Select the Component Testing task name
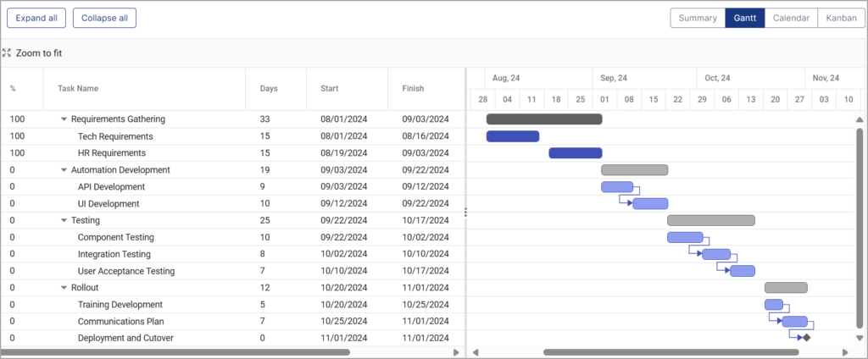Image resolution: width=868 pixels, height=359 pixels. [115, 237]
